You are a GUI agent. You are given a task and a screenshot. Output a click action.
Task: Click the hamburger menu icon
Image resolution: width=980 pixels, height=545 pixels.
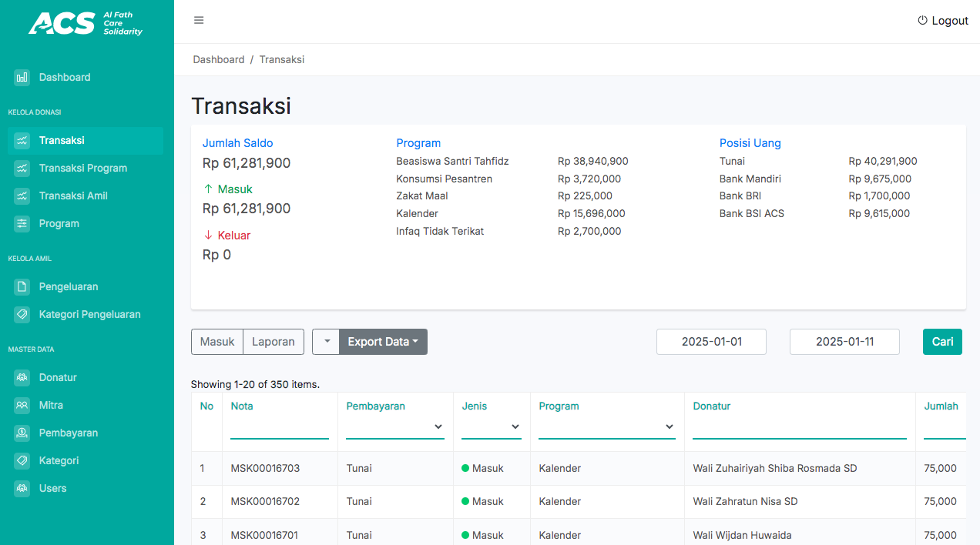199,21
